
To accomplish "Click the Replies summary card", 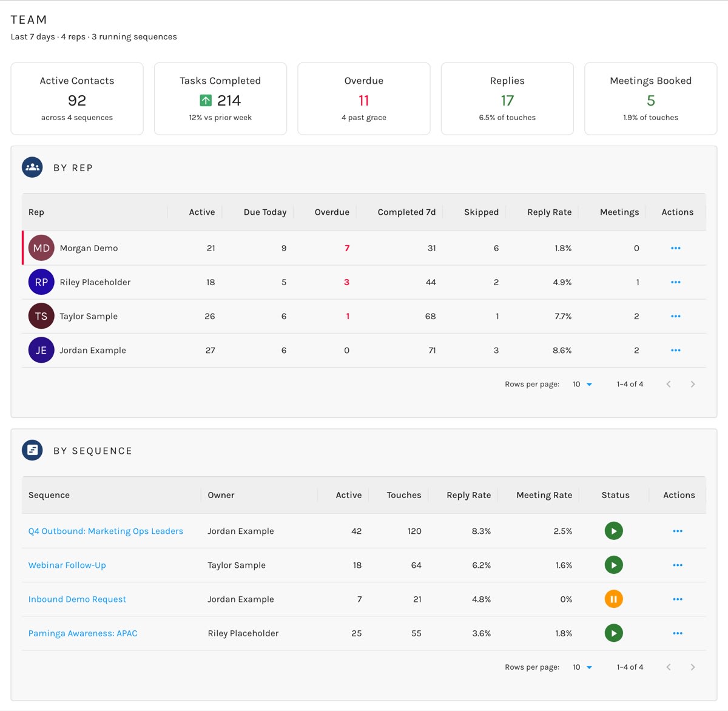I will 507,98.
